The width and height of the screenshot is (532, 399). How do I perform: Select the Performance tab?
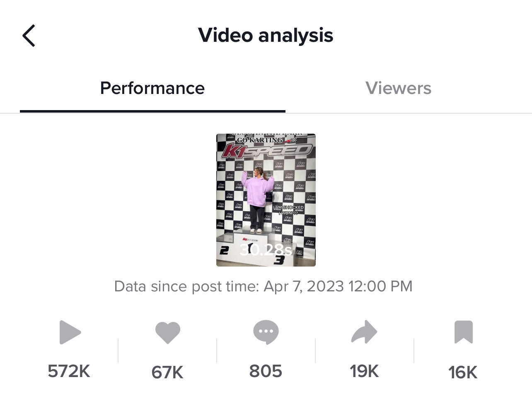pyautogui.click(x=152, y=88)
